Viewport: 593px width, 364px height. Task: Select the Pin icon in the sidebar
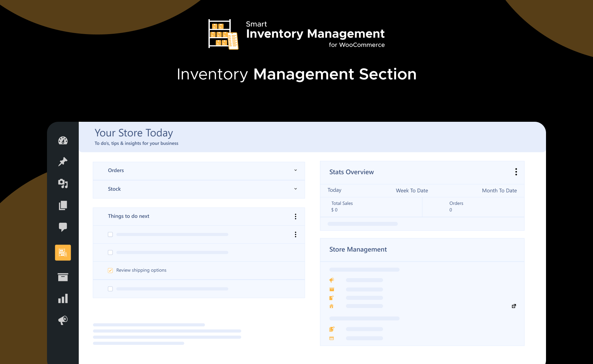[x=63, y=162]
